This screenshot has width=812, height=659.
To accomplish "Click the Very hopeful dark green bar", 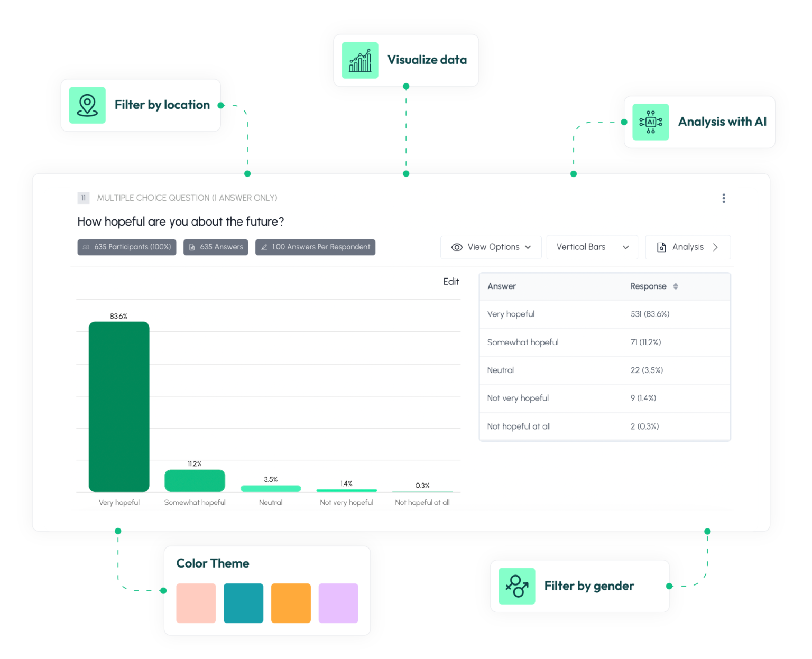I will 119,407.
